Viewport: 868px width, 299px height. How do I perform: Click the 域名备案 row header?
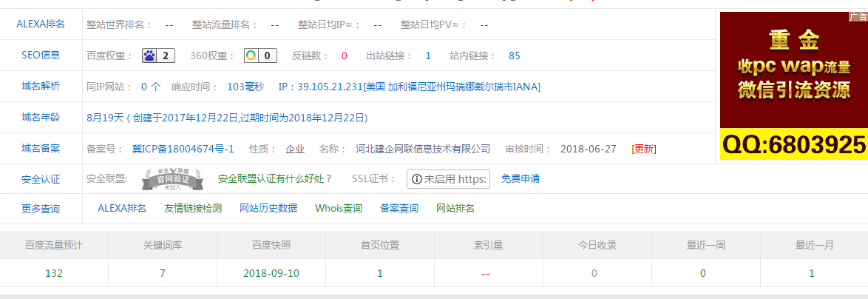[41, 148]
